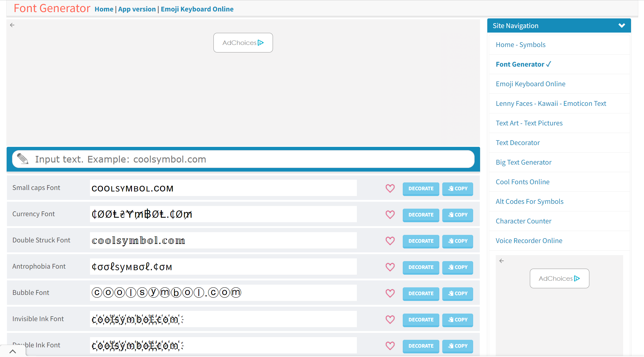Click the Small caps Font label
The height and width of the screenshot is (357, 644).
tap(36, 188)
